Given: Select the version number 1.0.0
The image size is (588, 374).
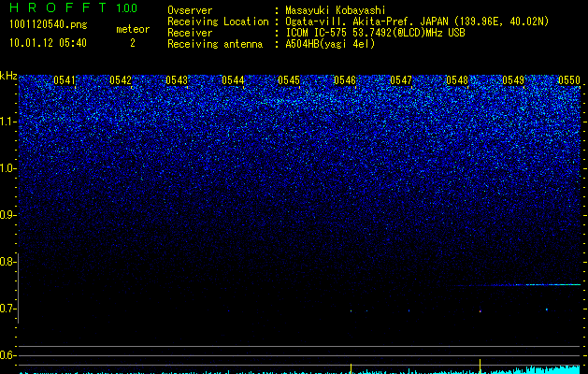Looking at the screenshot, I should click(127, 8).
